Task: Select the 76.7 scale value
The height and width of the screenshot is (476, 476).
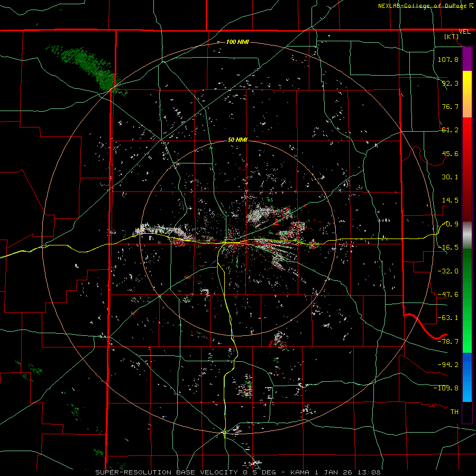Action: (x=450, y=106)
